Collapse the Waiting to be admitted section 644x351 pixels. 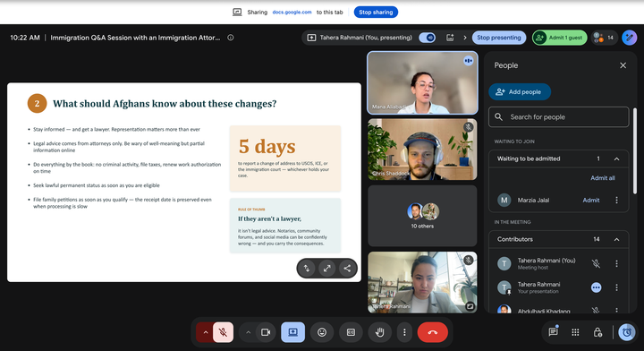click(x=616, y=158)
